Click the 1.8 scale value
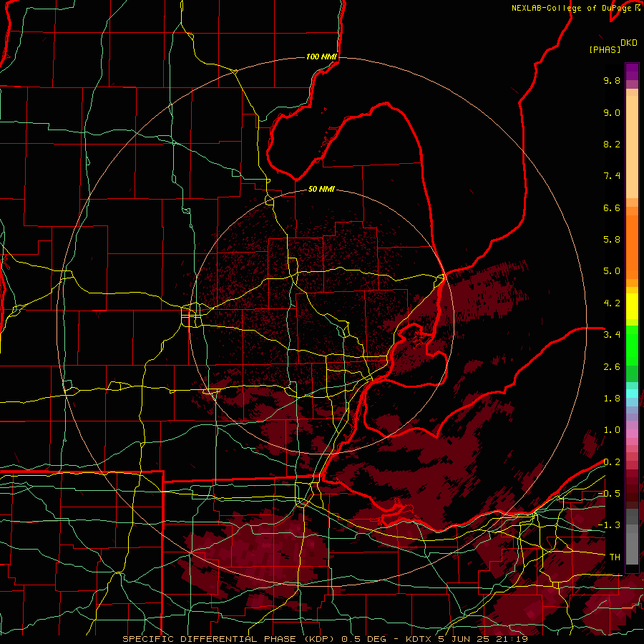 [612, 399]
